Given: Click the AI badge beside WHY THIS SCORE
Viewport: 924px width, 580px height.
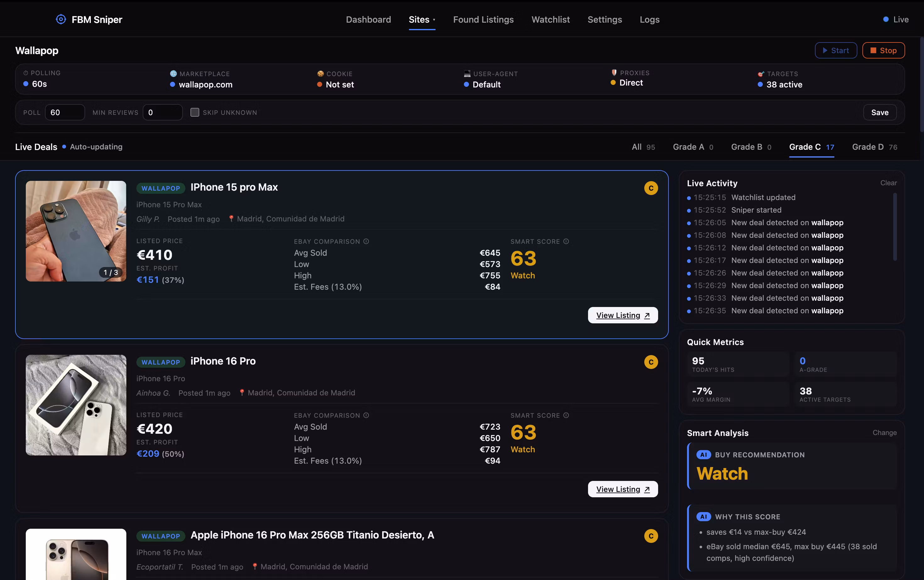Looking at the screenshot, I should [703, 517].
